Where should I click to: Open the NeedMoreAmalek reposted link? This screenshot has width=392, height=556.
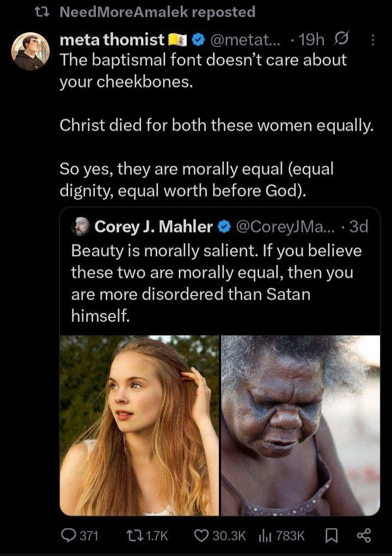click(x=156, y=11)
